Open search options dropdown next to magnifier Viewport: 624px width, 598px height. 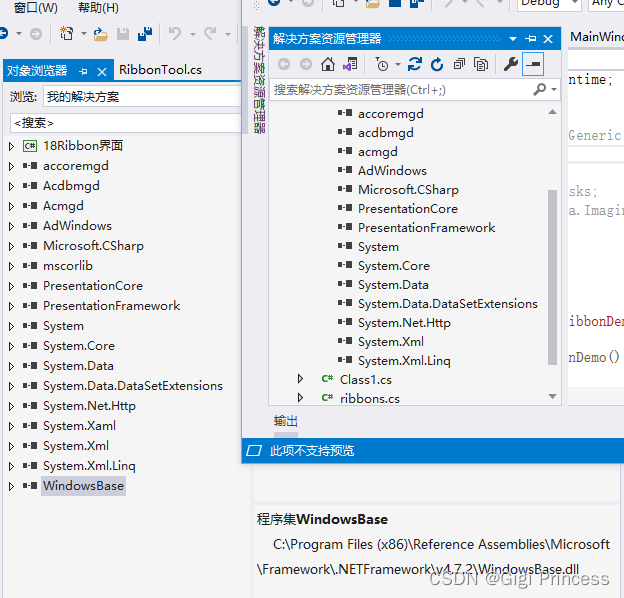tap(554, 90)
